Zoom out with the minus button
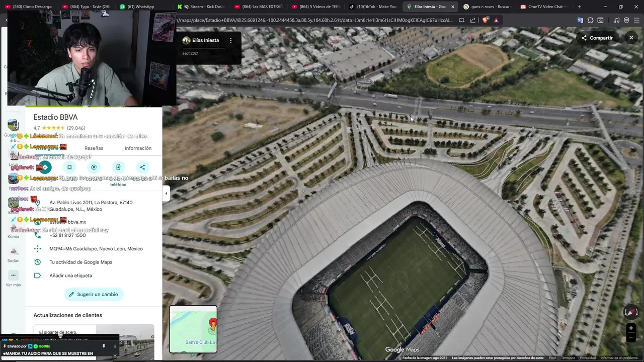 631,338
